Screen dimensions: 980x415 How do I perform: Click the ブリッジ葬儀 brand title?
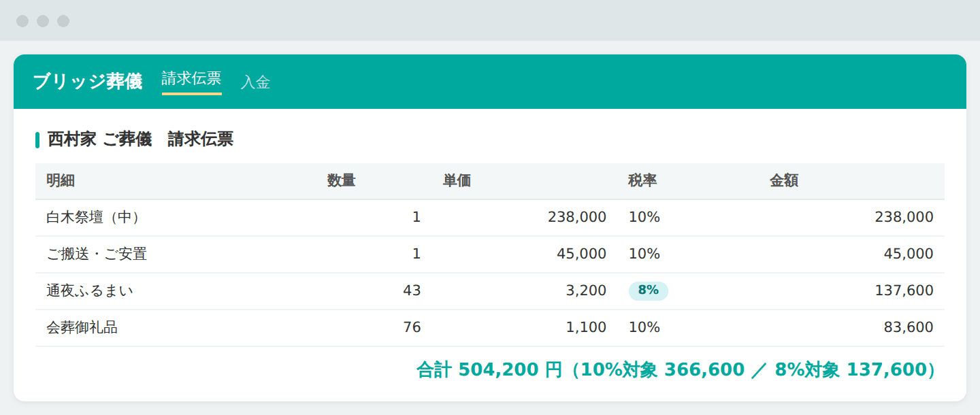click(x=88, y=82)
